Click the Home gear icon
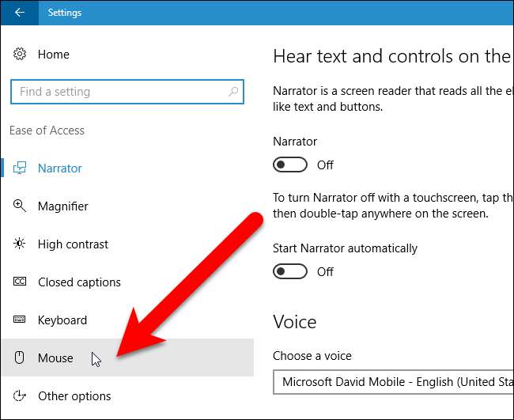This screenshot has height=420, width=514. click(21, 55)
